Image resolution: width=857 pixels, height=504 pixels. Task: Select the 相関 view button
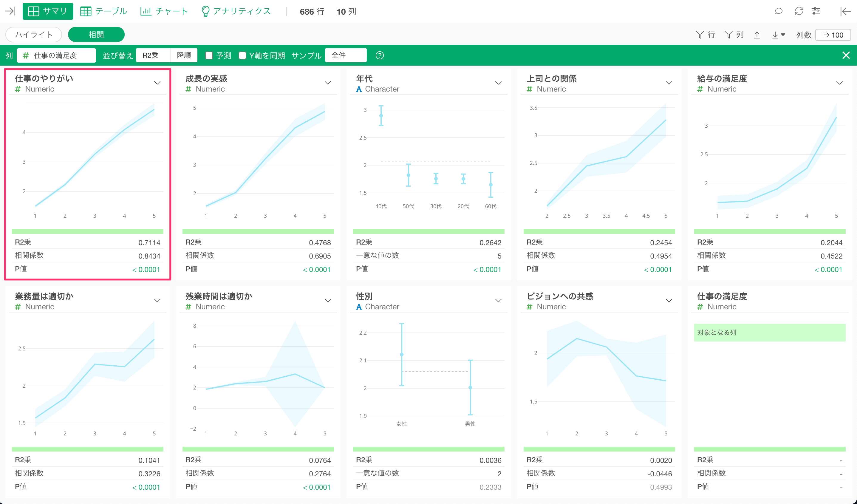click(x=96, y=34)
